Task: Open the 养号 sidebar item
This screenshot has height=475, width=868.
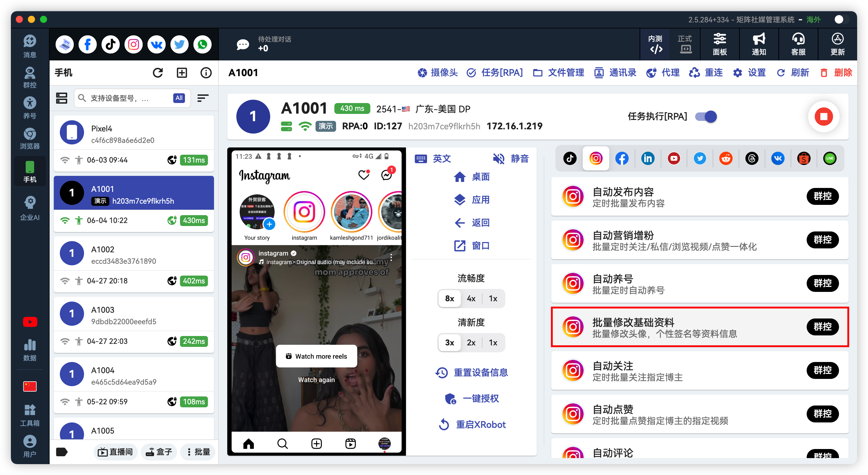Action: 30,108
